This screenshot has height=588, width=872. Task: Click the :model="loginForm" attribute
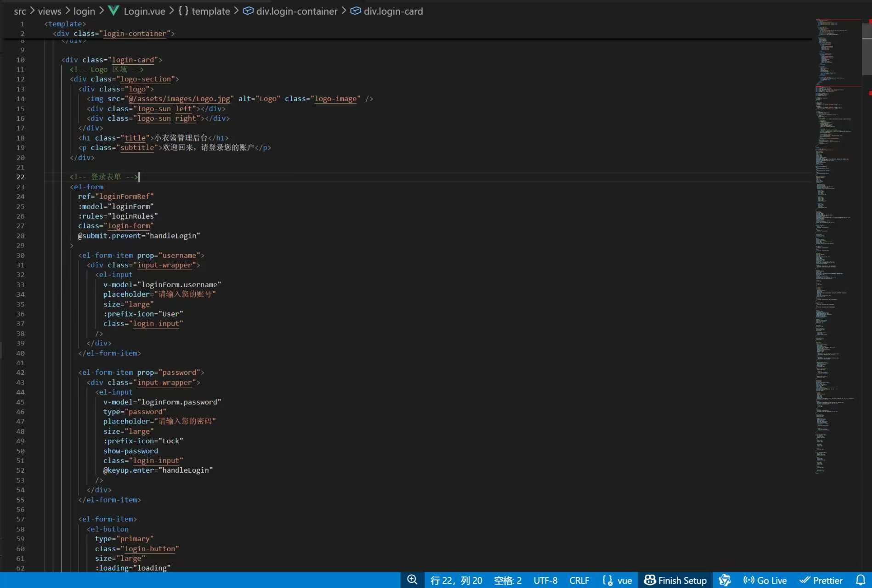pos(116,207)
